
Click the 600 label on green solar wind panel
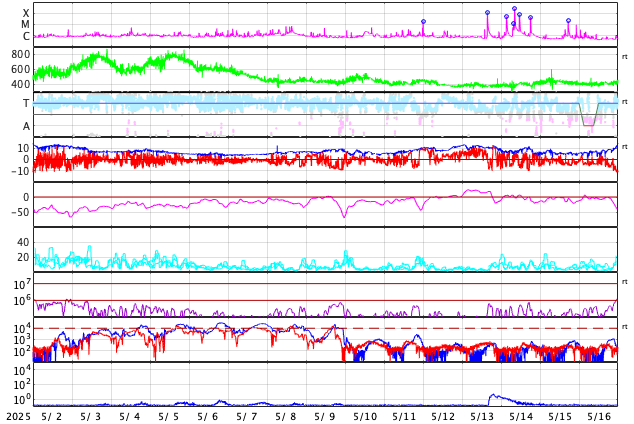[x=21, y=69]
